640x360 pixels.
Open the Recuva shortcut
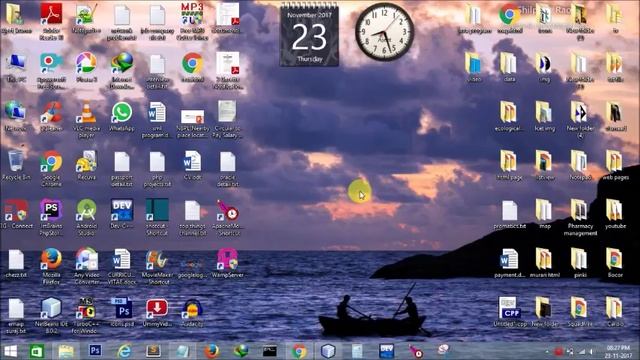[86, 165]
